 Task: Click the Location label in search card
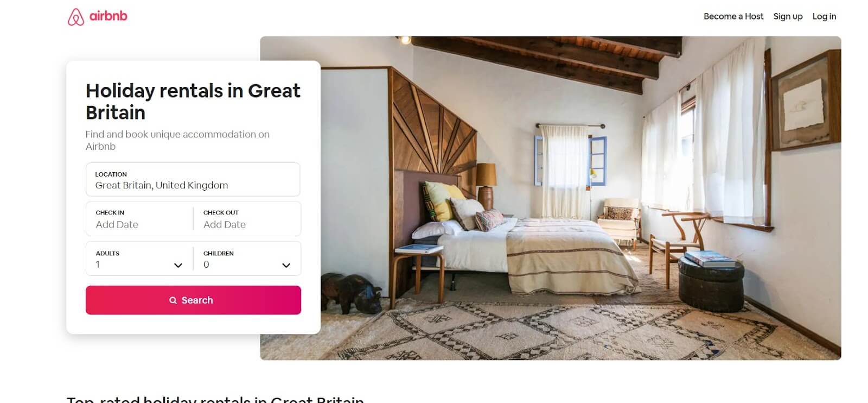pyautogui.click(x=111, y=174)
